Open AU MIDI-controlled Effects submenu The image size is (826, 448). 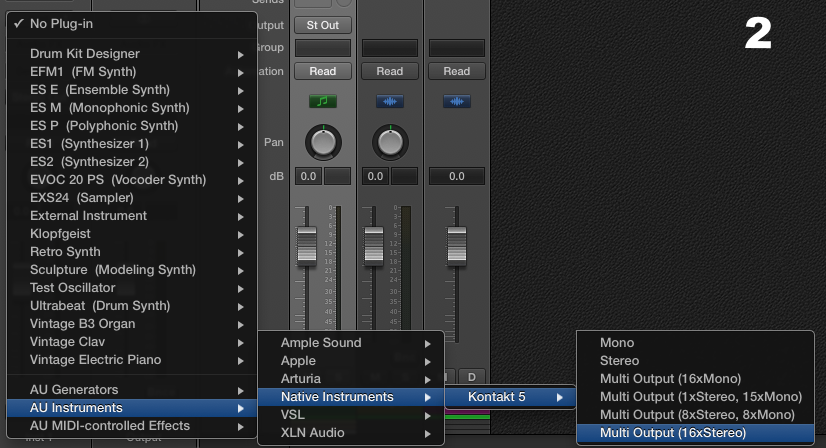[132, 426]
